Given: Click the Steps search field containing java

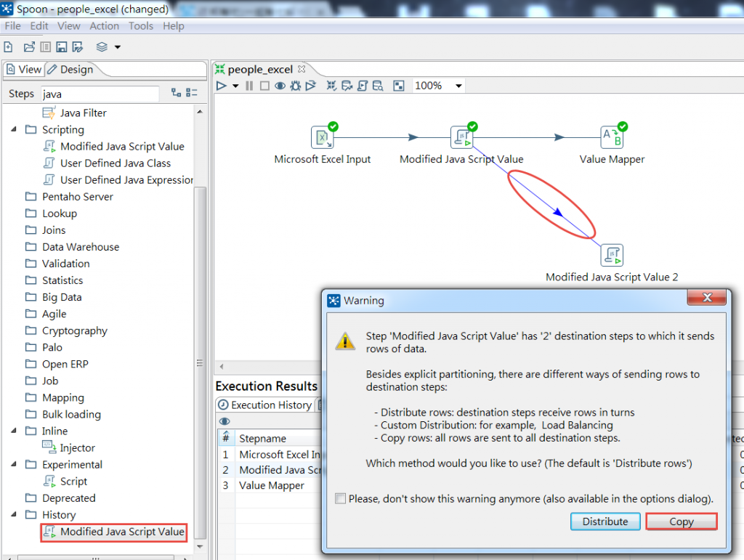Looking at the screenshot, I should [100, 94].
